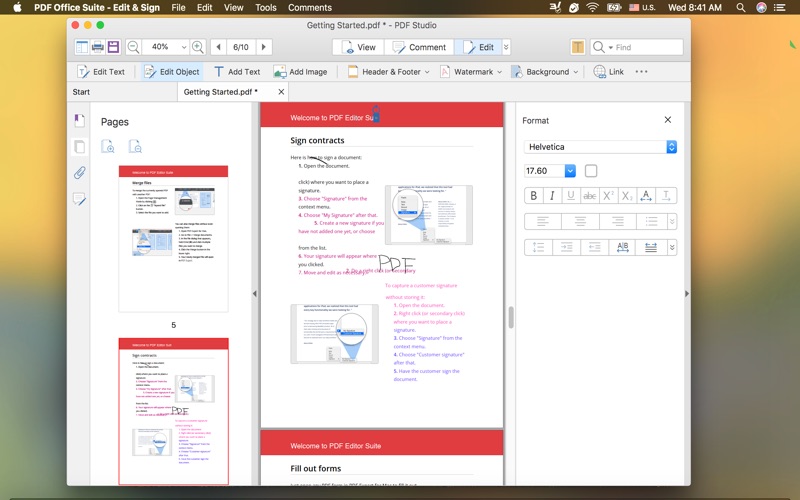800x500 pixels.
Task: Zoom in with the plus magnifier
Action: 198,47
